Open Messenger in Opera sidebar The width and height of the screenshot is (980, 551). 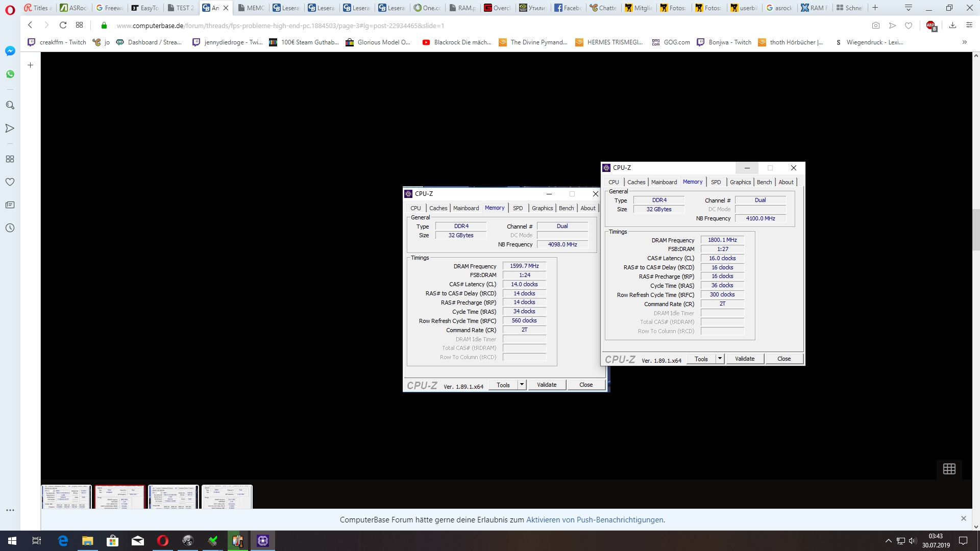coord(10,51)
